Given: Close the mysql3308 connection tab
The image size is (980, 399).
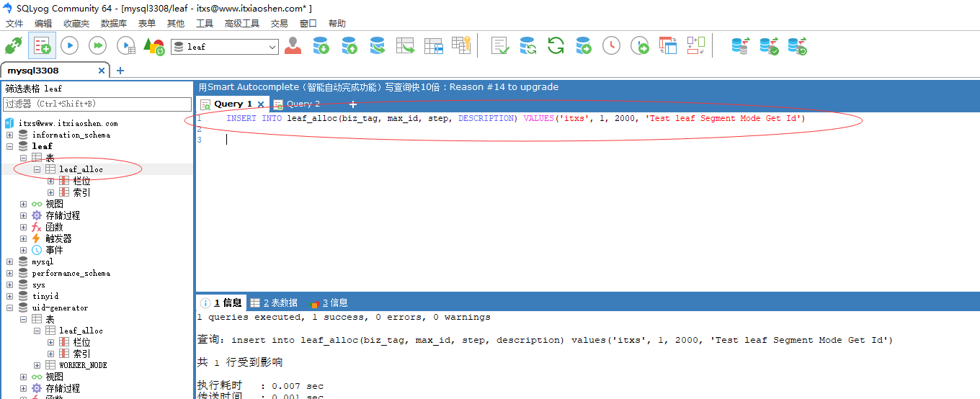Looking at the screenshot, I should [x=102, y=71].
